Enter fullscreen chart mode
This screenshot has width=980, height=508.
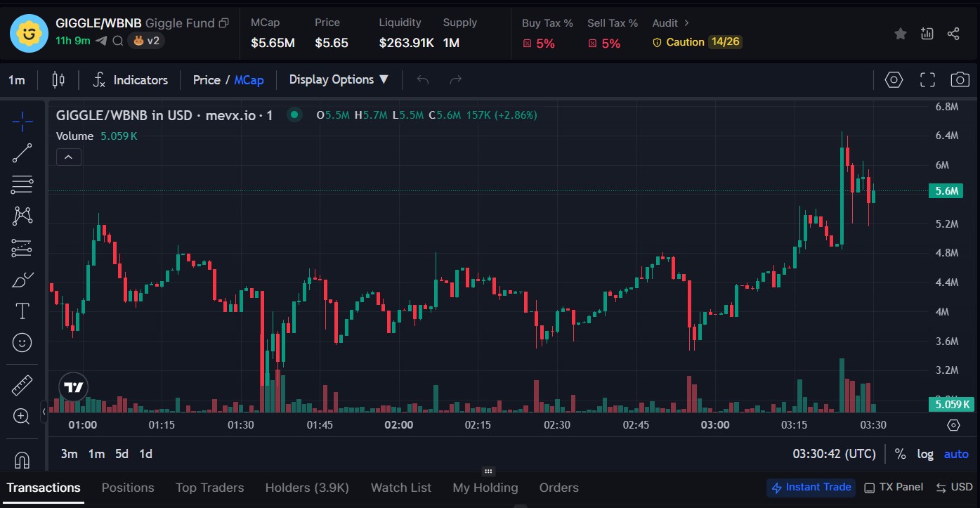tap(927, 79)
